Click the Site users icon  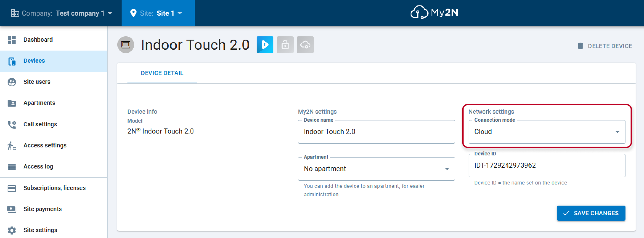[x=12, y=82]
